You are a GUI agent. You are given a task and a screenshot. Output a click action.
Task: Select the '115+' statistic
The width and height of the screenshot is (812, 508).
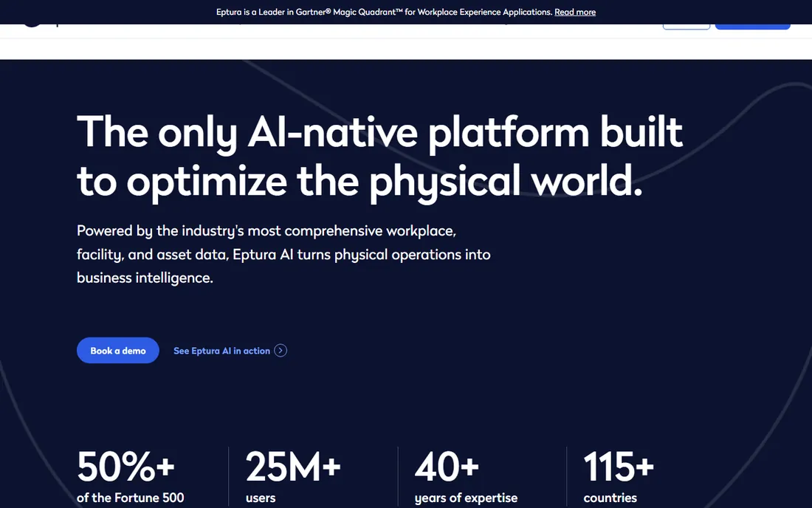pos(619,466)
